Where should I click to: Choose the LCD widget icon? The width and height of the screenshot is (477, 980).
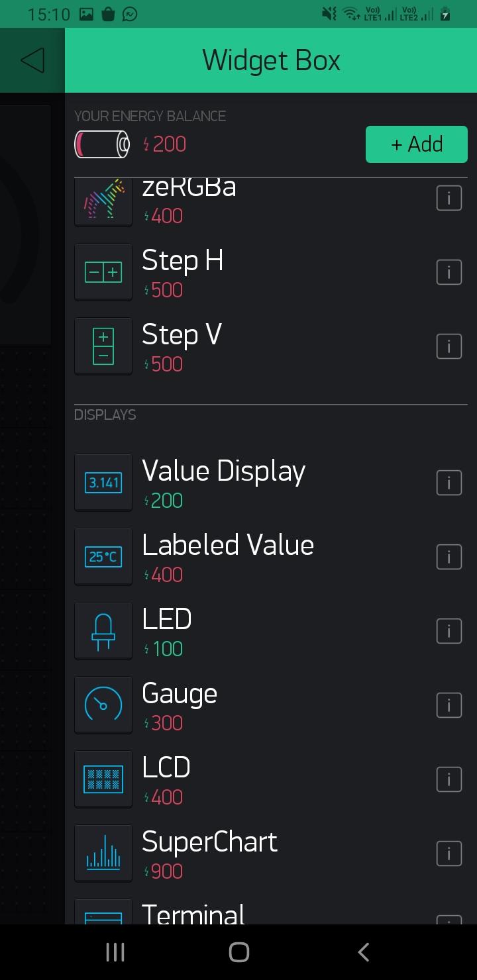click(103, 779)
